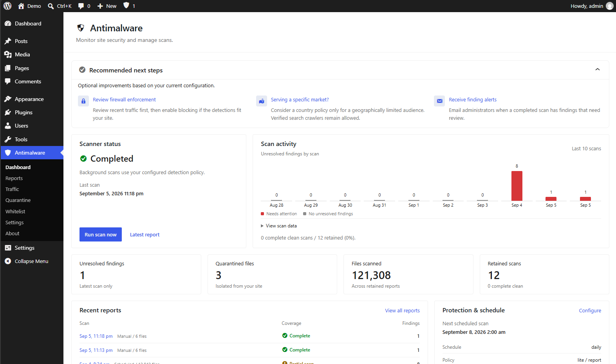
Task: Click the Policy value lite / report
Action: point(589,360)
